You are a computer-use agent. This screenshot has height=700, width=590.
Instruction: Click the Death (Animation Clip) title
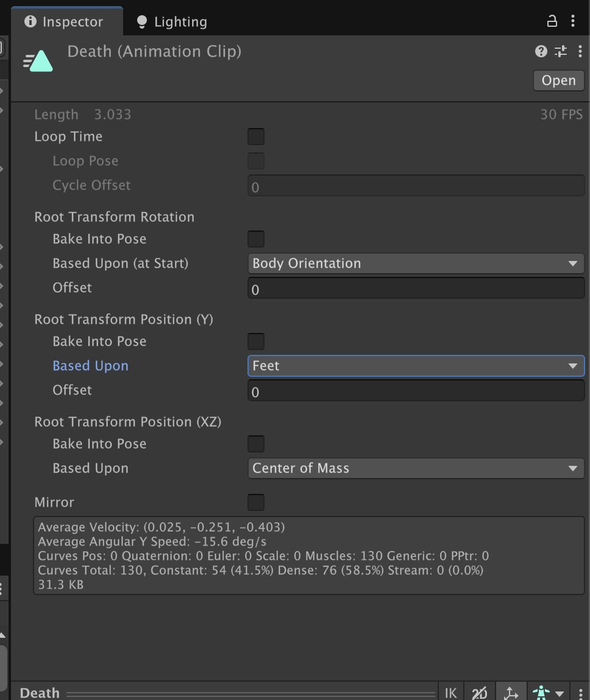point(154,51)
